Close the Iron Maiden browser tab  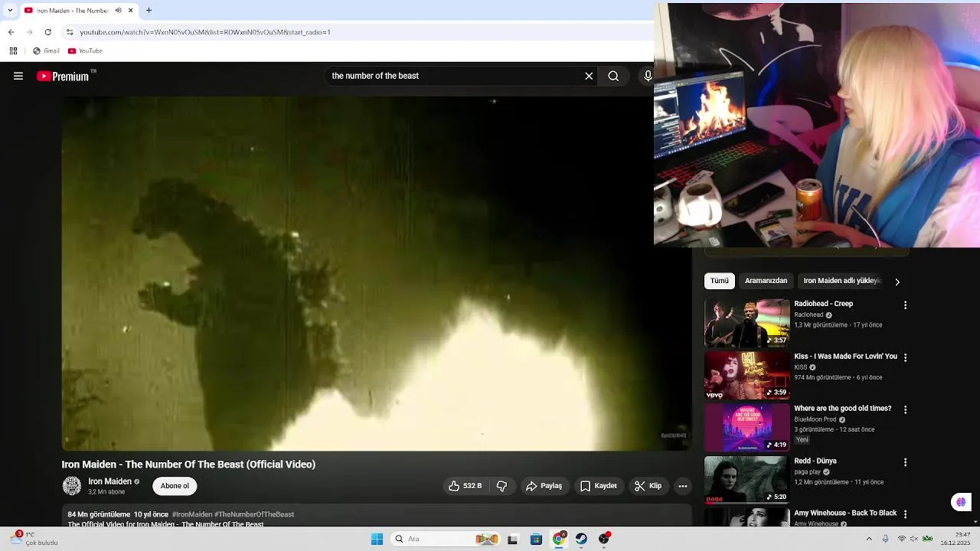[x=131, y=11]
